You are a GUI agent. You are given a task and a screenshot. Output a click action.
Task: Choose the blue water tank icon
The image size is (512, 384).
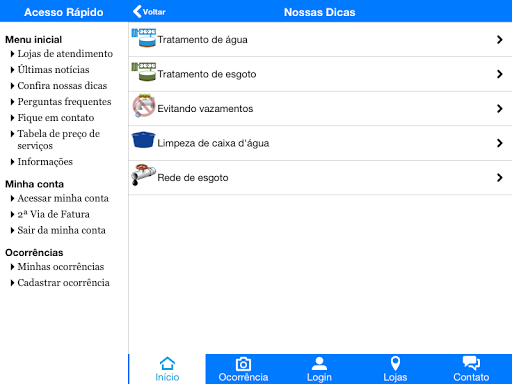pyautogui.click(x=144, y=140)
